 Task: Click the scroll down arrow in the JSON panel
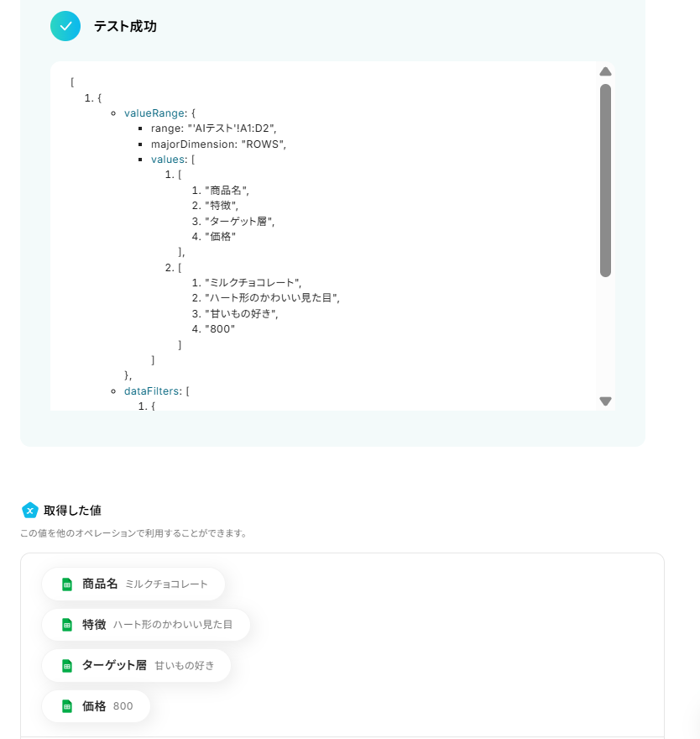tap(605, 401)
